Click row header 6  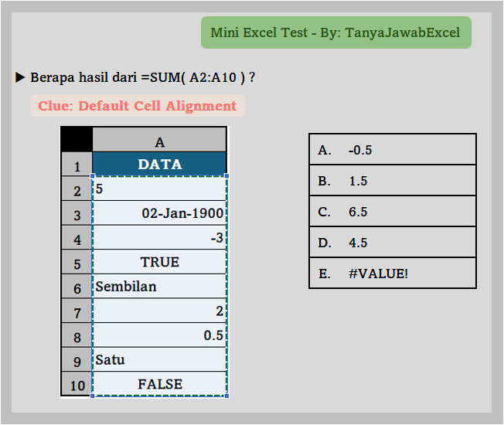tap(77, 286)
